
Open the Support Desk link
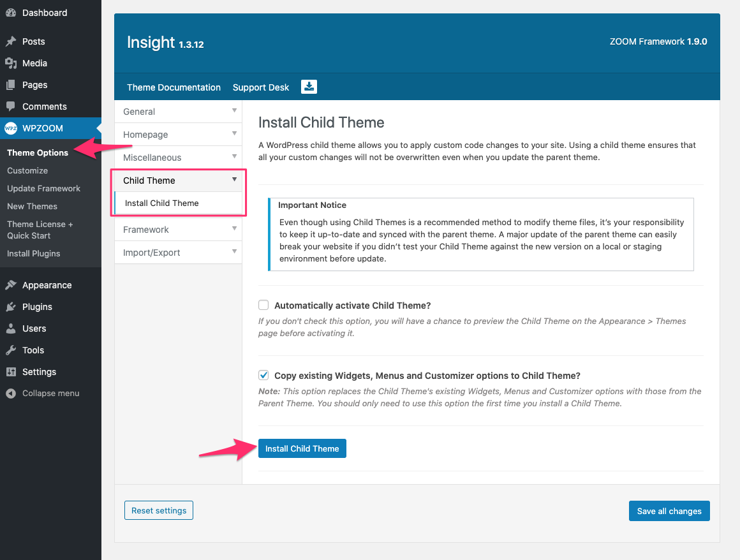tap(261, 87)
